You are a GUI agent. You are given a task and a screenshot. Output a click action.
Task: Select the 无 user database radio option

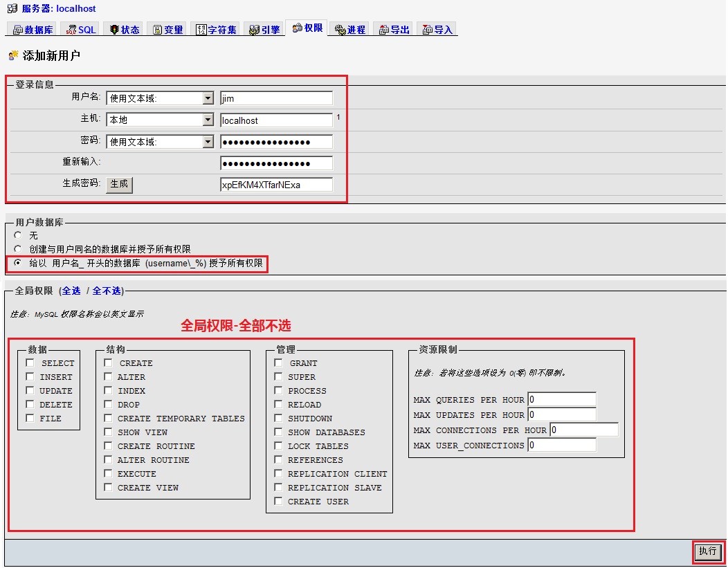click(x=18, y=235)
